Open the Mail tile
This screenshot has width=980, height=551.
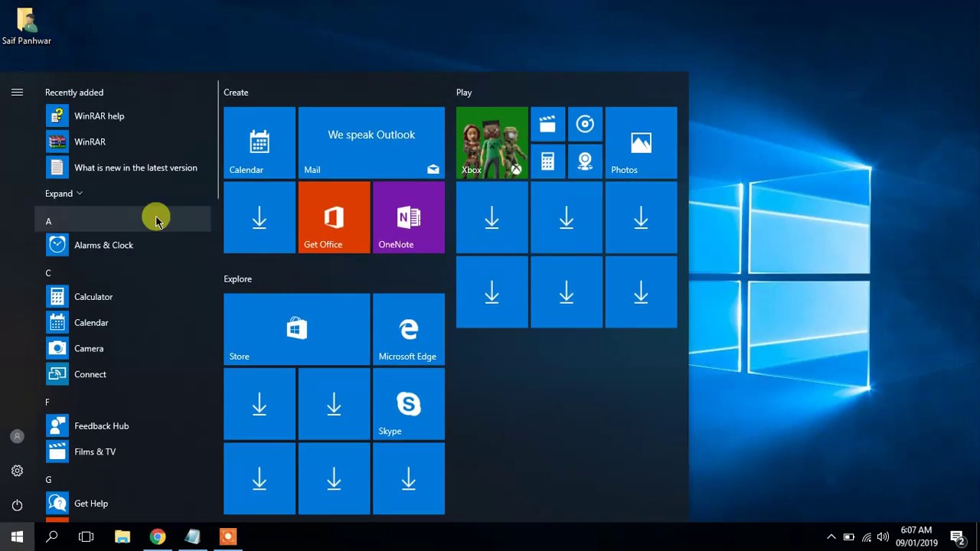(371, 142)
